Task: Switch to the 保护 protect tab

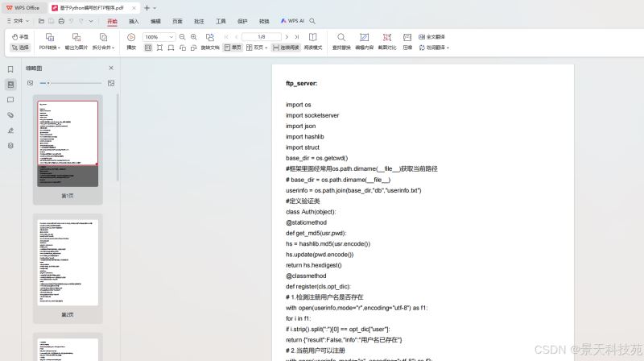Action: point(243,22)
